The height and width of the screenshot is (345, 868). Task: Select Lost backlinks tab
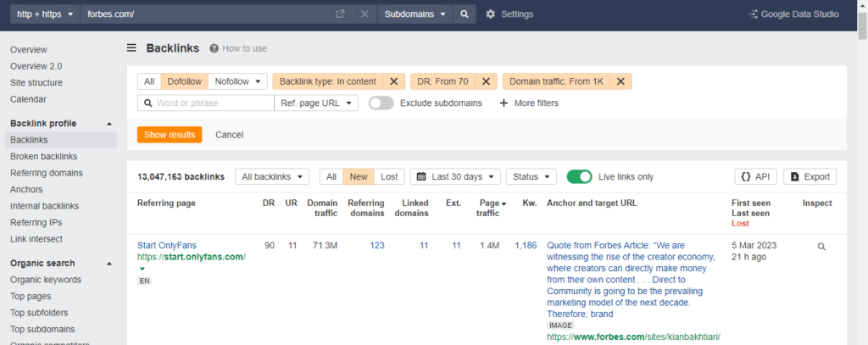[x=389, y=176]
